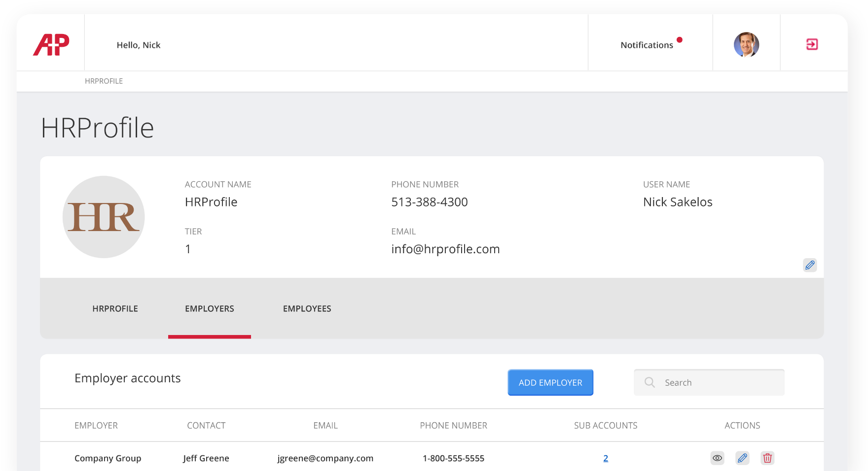Click the HR account logo circle

(104, 217)
